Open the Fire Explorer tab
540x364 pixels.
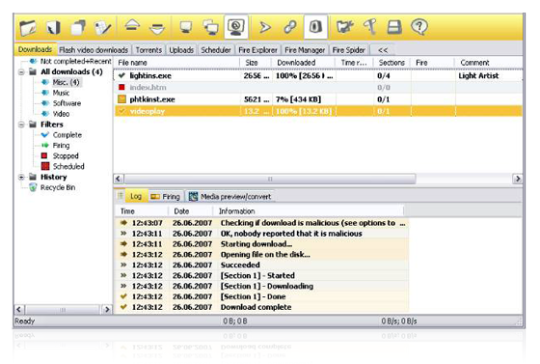258,50
